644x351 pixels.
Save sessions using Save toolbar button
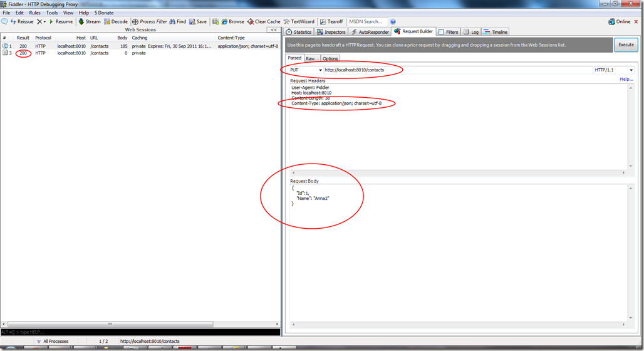click(198, 21)
